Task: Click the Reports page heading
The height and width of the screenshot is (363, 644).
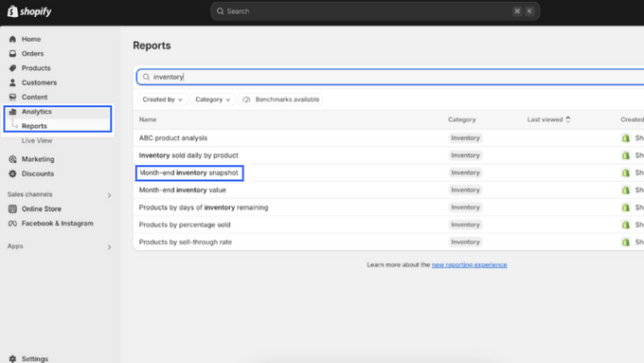Action: (x=152, y=45)
